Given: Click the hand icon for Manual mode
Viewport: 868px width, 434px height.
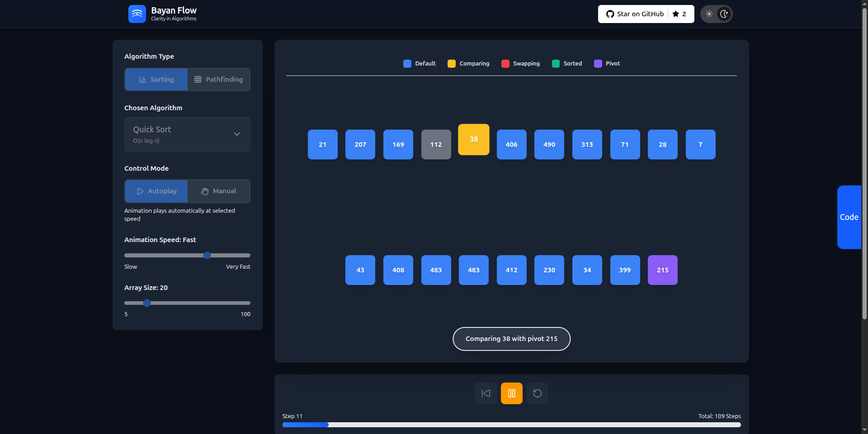Looking at the screenshot, I should (204, 191).
